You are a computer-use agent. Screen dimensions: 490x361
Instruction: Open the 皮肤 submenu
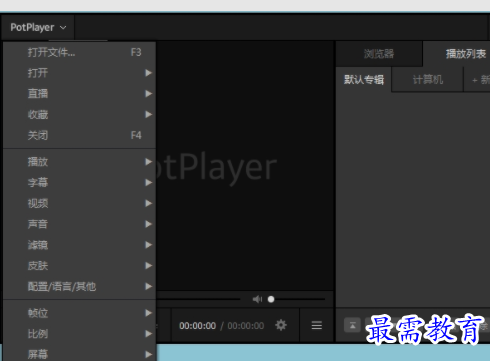[x=79, y=266]
